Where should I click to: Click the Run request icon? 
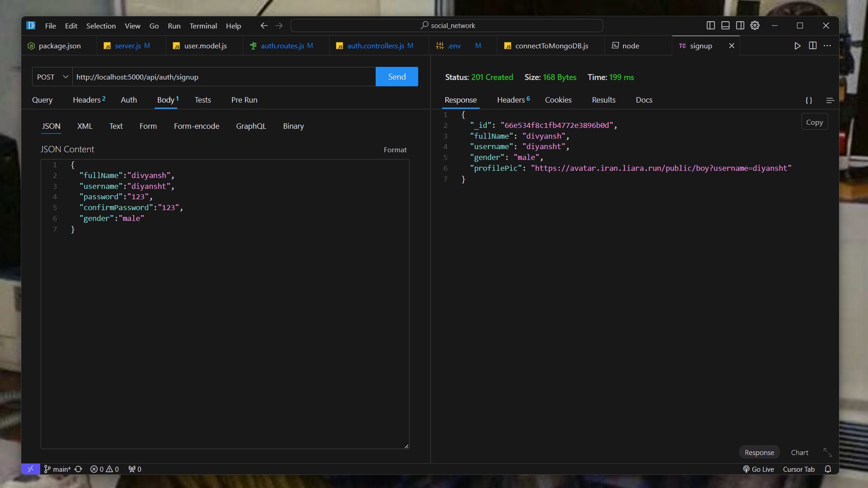(797, 45)
